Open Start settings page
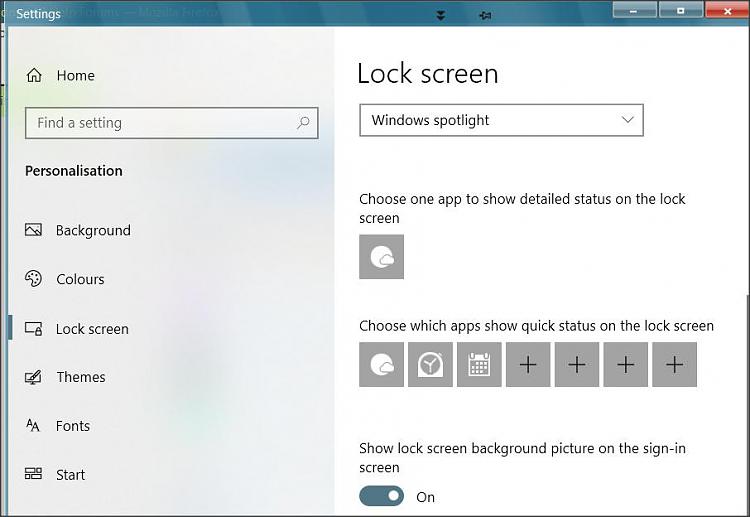This screenshot has height=517, width=750. tap(70, 474)
